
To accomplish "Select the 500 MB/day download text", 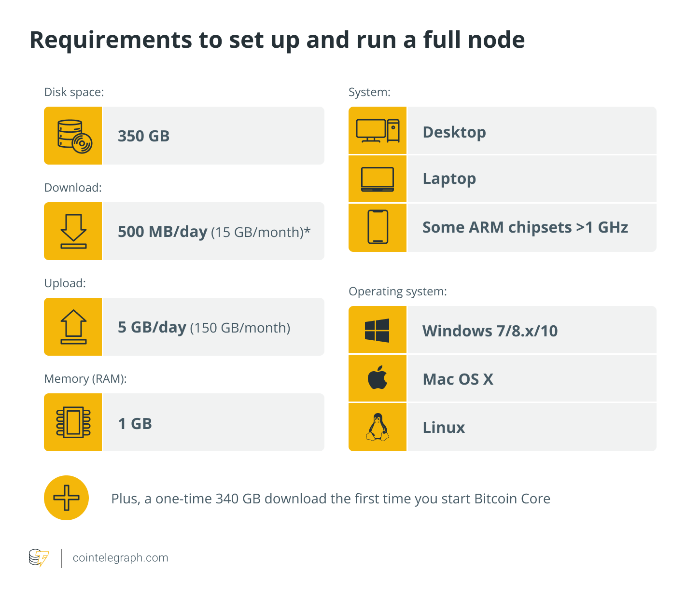I will 163,232.
